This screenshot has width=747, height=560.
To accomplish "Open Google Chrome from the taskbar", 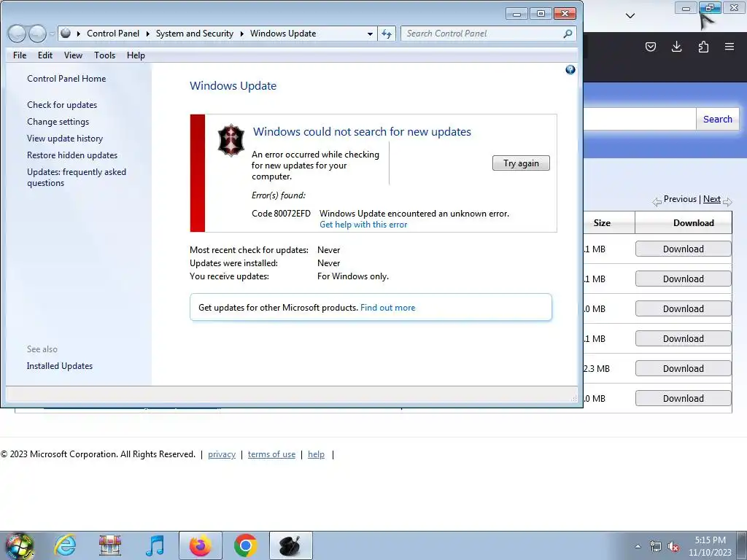I will tap(245, 545).
